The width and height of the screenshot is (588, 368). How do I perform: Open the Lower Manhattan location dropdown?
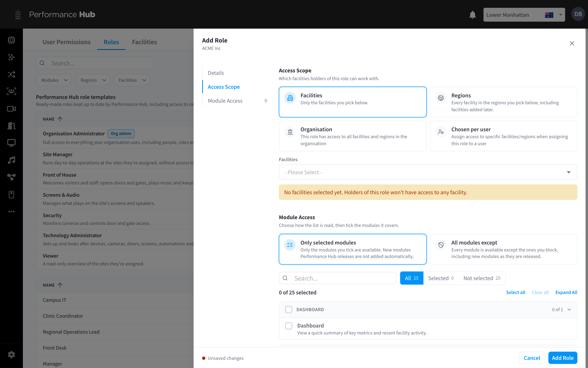(x=524, y=15)
